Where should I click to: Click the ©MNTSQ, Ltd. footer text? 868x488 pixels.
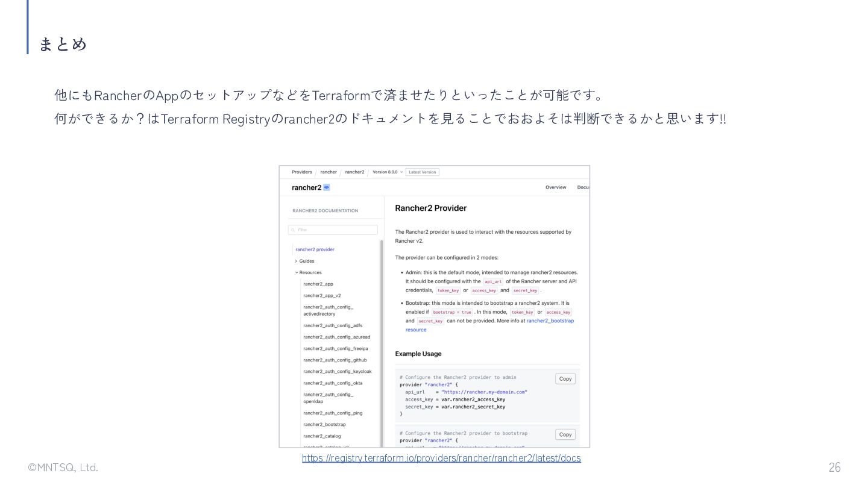[x=63, y=468]
